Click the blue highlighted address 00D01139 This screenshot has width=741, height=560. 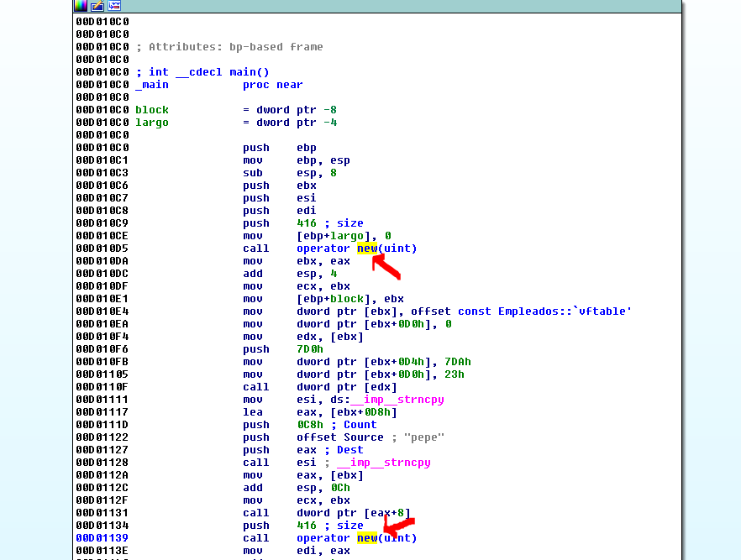(102, 538)
